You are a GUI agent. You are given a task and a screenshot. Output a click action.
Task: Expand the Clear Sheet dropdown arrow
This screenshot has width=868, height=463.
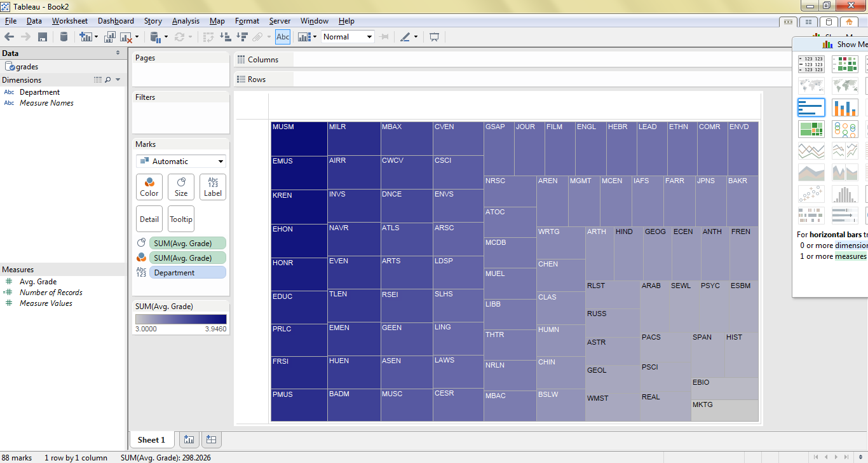(136, 37)
